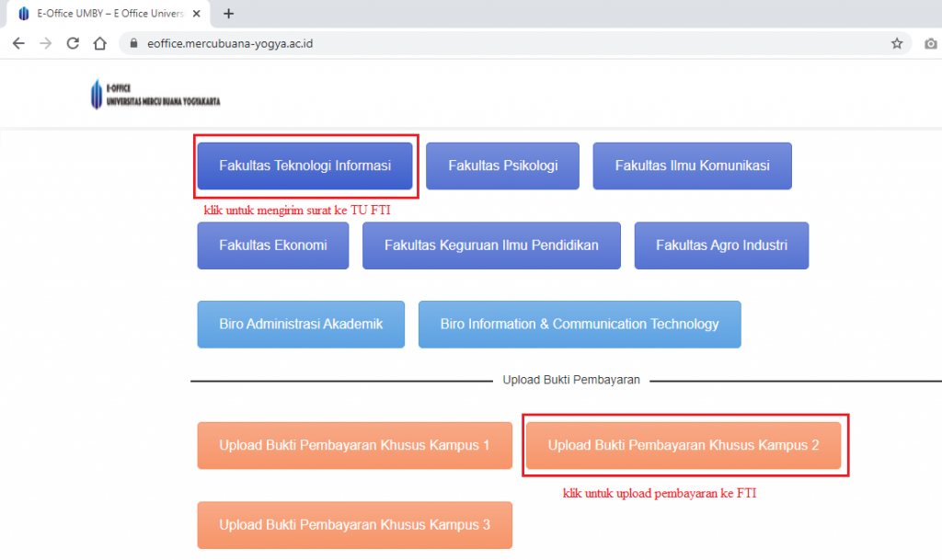This screenshot has width=942, height=560.
Task: Open the browser home page icon
Action: 99,42
